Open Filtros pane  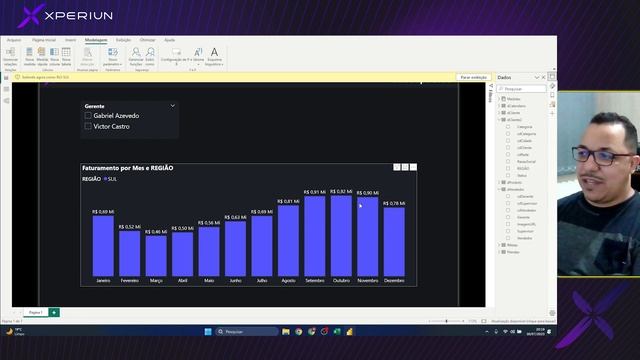click(491, 93)
